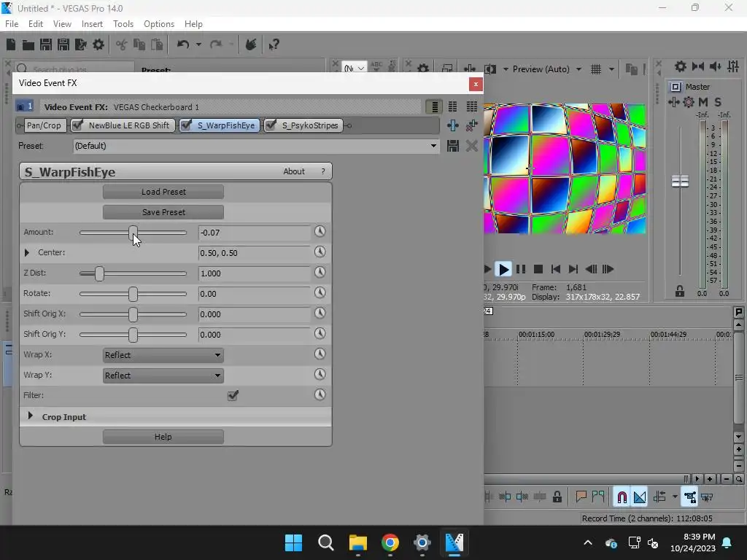747x560 pixels.
Task: Go to the end of the project
Action: click(573, 269)
